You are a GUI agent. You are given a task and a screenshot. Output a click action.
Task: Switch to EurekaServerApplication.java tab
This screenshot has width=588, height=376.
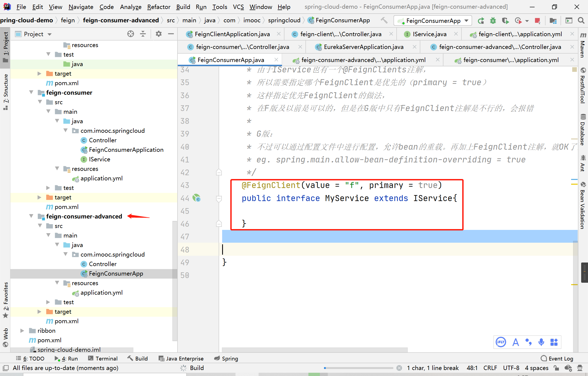363,47
